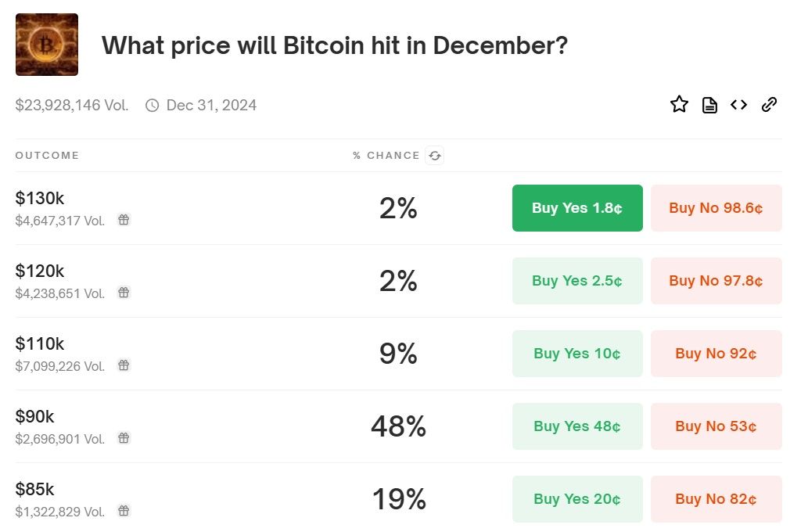The image size is (790, 532).
Task: Click the gift rewards icon for $130k
Action: 124,220
